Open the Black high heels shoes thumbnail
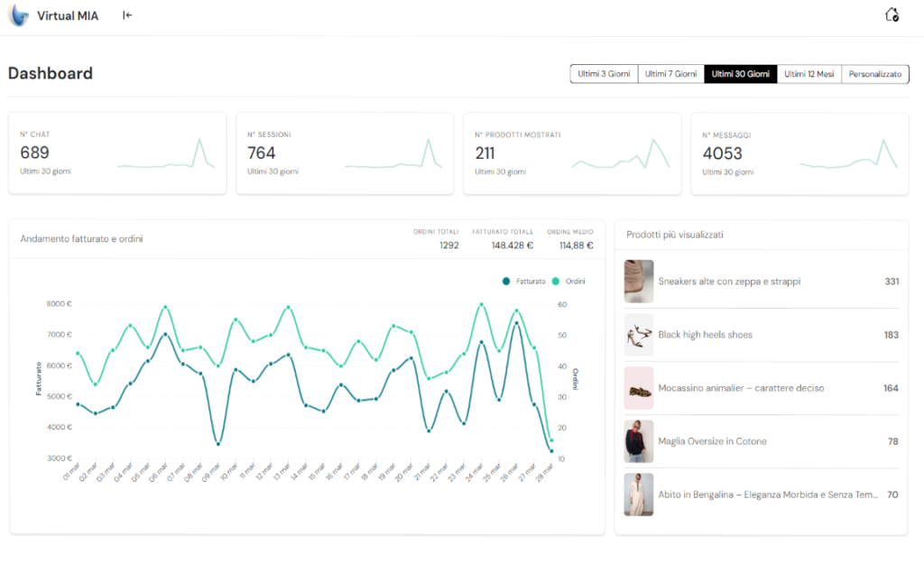 coord(639,335)
